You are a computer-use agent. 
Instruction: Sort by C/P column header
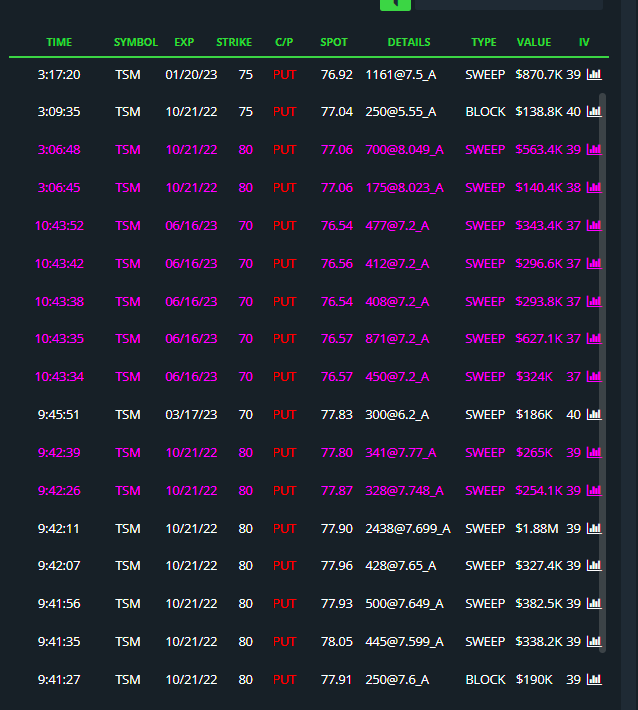[x=284, y=42]
